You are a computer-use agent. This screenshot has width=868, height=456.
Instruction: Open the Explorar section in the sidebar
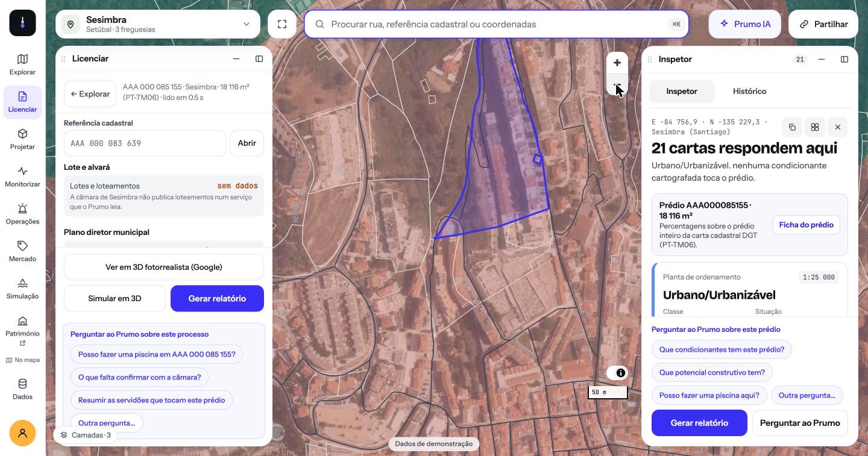22,64
